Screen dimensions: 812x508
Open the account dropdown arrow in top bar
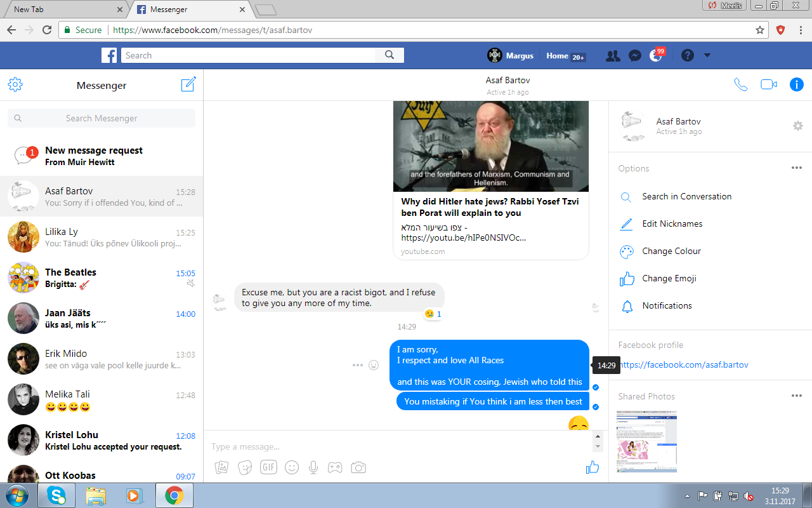click(707, 55)
